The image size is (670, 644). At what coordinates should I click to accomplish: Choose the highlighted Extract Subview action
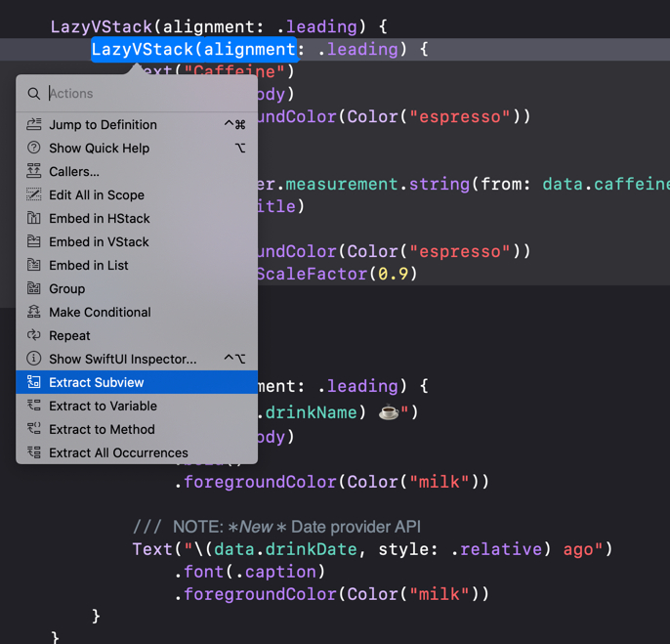(x=137, y=382)
